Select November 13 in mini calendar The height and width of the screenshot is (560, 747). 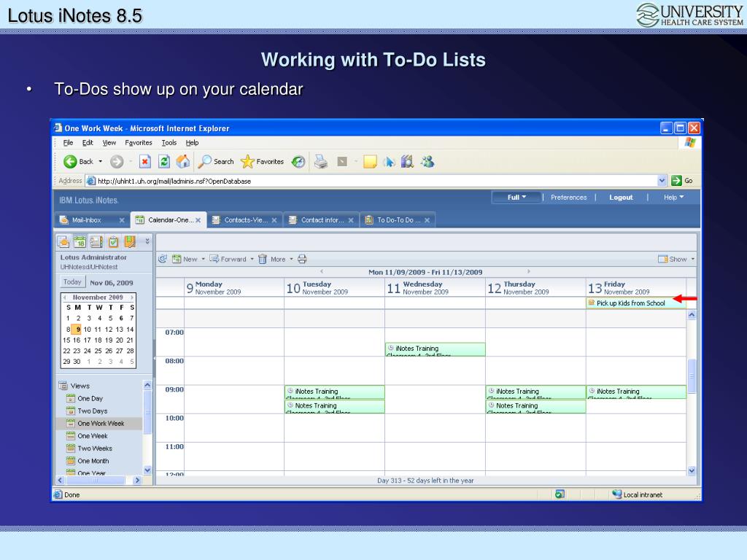click(x=120, y=329)
